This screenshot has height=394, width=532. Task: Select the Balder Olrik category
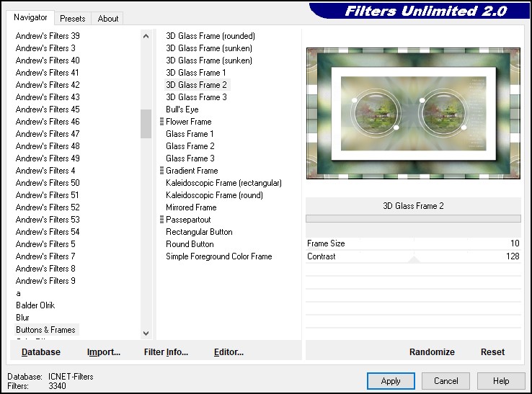[x=35, y=305]
